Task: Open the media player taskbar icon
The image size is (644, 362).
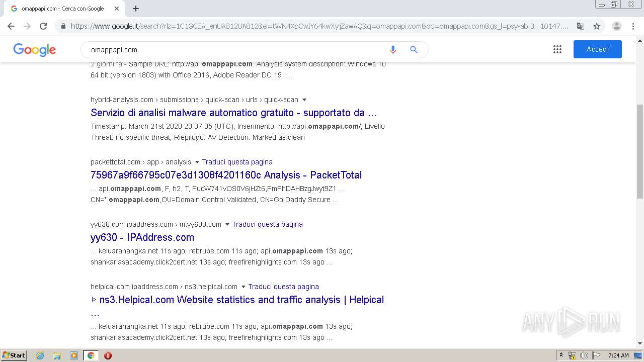Action: [x=74, y=355]
